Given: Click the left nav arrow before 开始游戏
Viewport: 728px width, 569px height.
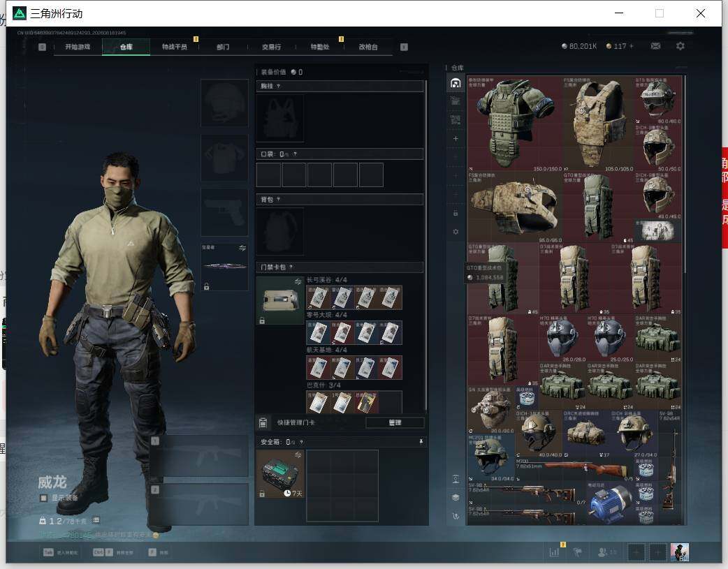Looking at the screenshot, I should 42,47.
